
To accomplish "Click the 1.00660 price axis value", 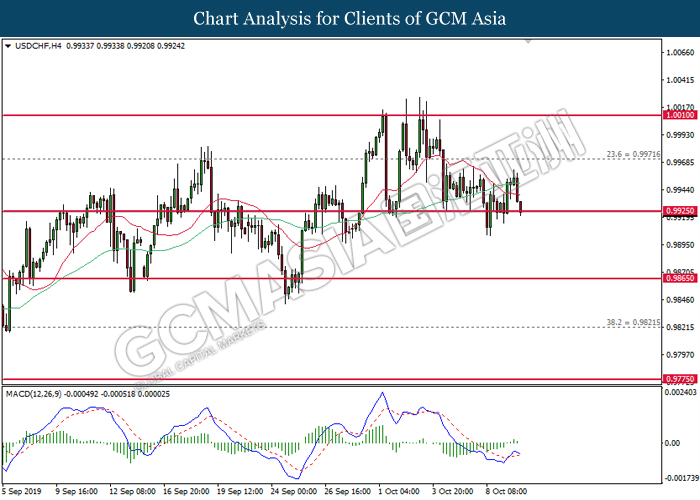I will 680,53.
